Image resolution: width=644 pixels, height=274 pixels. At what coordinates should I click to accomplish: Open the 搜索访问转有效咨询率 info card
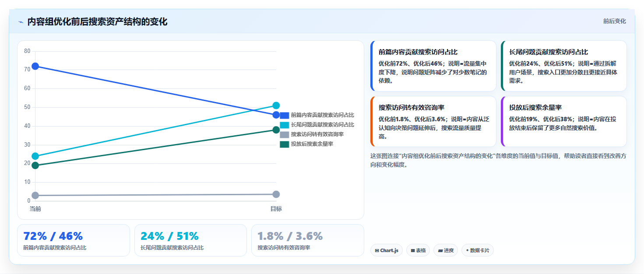(433, 122)
